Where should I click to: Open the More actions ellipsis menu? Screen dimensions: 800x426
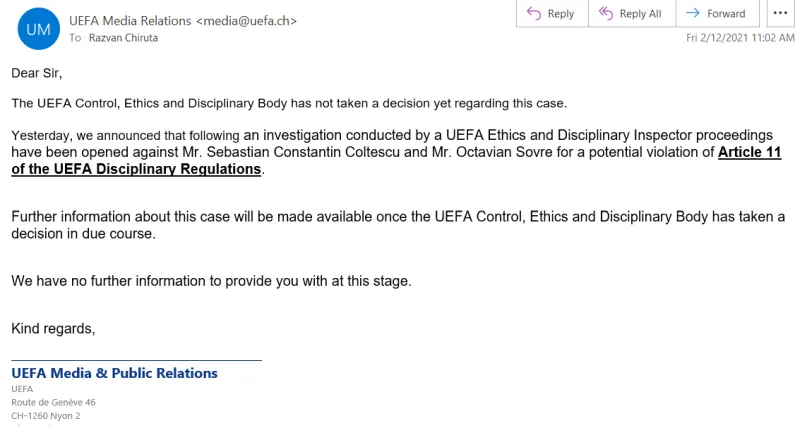[780, 13]
